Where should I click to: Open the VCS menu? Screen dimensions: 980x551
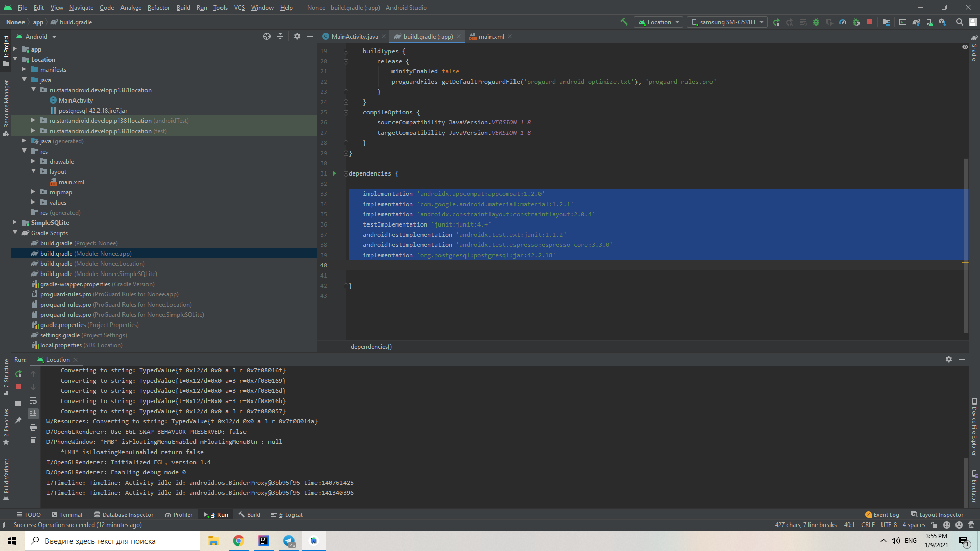coord(239,7)
